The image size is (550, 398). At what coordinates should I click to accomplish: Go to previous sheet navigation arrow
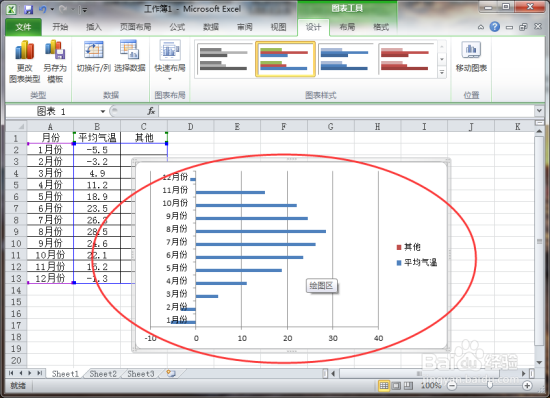(21, 373)
